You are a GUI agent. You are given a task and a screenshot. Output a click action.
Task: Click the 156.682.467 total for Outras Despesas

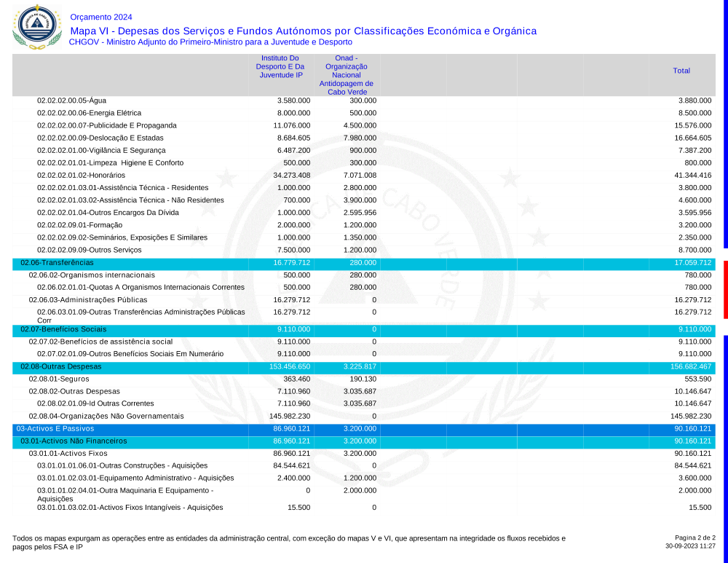[690, 366]
